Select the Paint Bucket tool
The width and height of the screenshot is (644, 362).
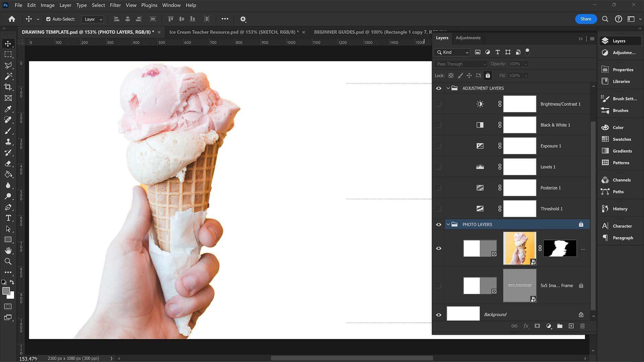click(8, 174)
